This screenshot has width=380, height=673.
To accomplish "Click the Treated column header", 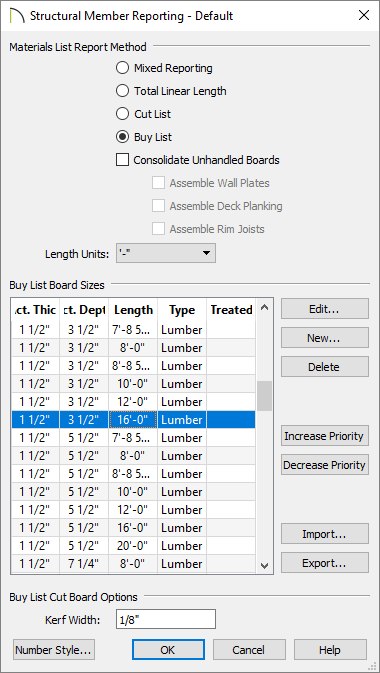I will [231, 310].
